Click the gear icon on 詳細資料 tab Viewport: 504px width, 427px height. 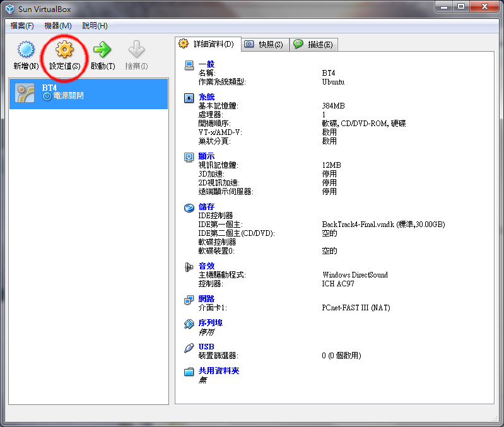184,44
